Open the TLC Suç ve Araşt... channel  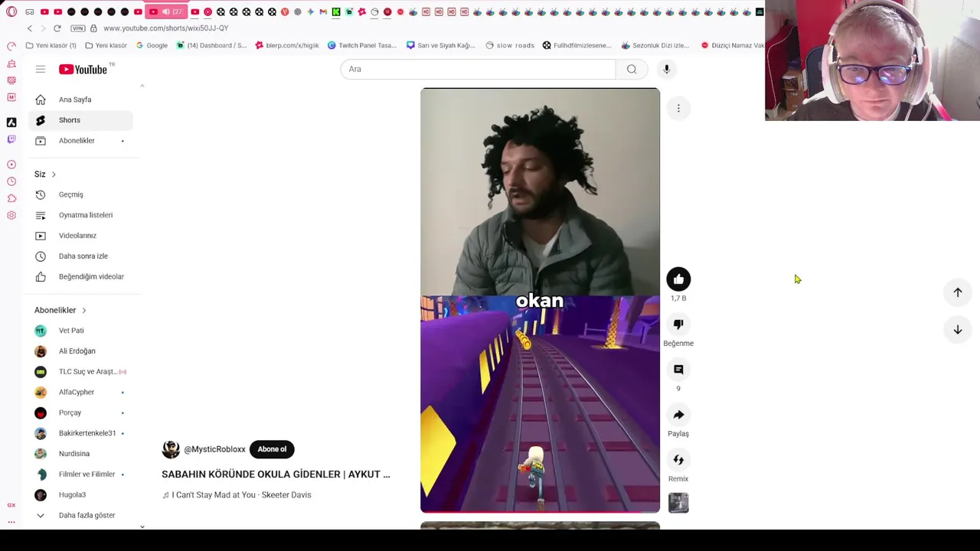click(x=80, y=372)
